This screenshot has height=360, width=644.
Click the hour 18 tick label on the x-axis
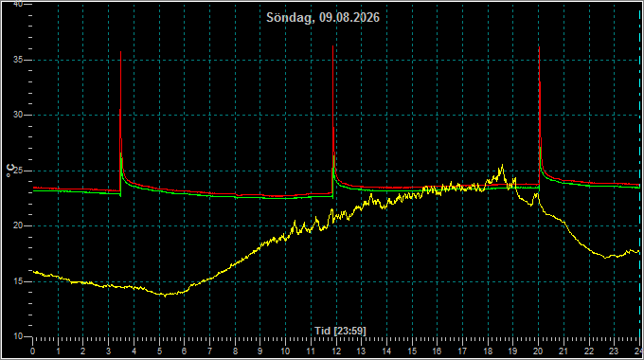coord(488,351)
